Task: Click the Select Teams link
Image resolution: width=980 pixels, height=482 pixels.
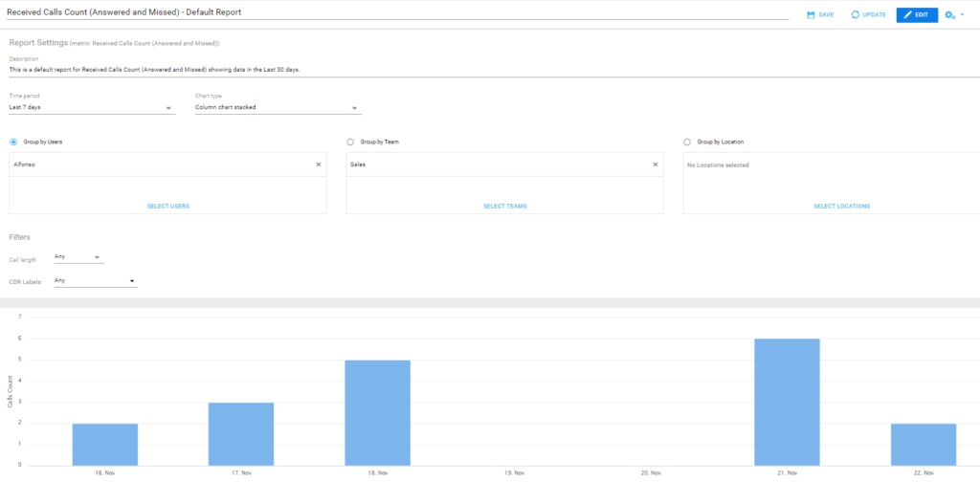Action: click(x=504, y=206)
